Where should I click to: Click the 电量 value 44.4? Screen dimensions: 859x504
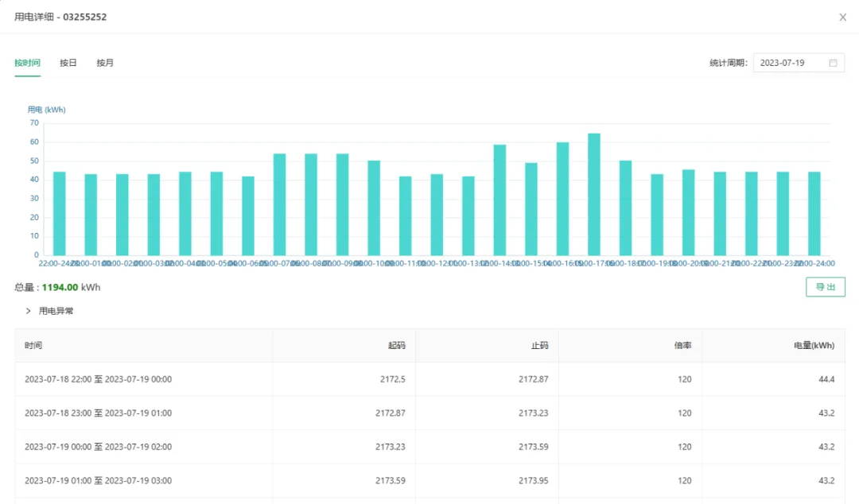[x=826, y=379]
